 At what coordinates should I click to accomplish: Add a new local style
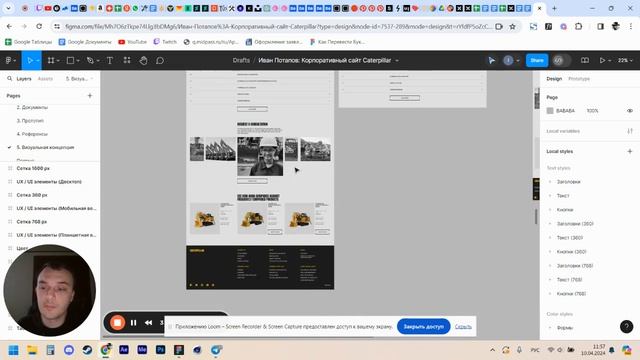630,151
